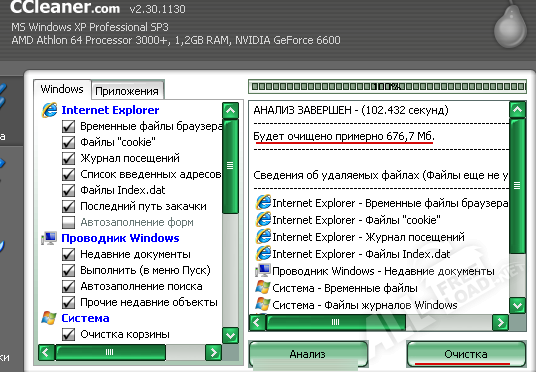Image resolution: width=536 pixels, height=372 pixels.
Task: Toggle 'Выполнить (в меню Пуск)' checkbox
Action: point(68,270)
